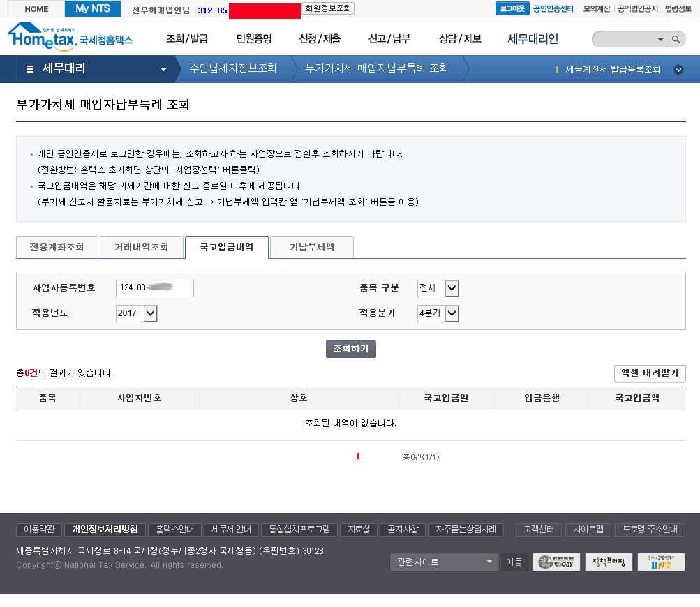
Task: Open the 정책브리핑 banner
Action: [609, 562]
